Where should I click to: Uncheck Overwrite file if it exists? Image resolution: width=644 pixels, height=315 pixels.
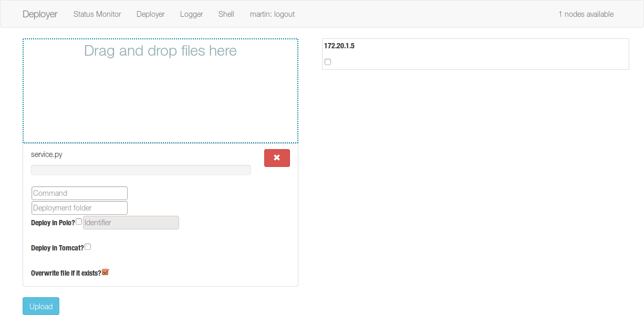(x=105, y=271)
